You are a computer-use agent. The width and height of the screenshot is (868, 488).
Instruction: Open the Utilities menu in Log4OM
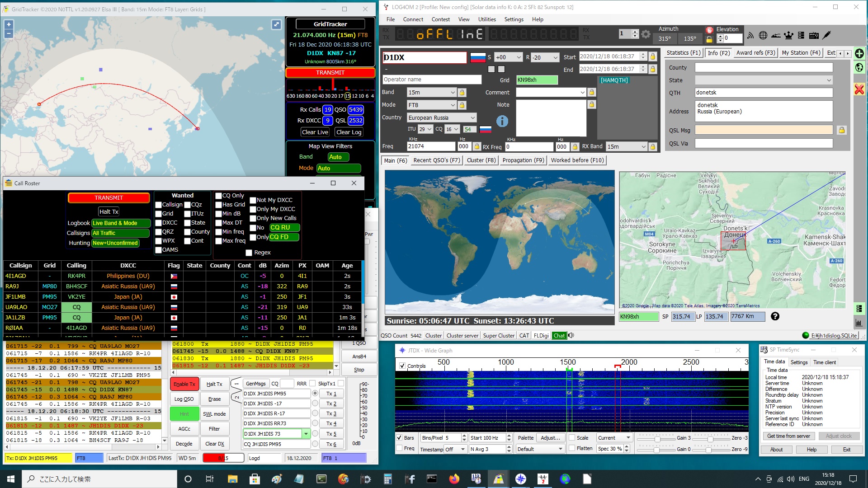click(487, 19)
